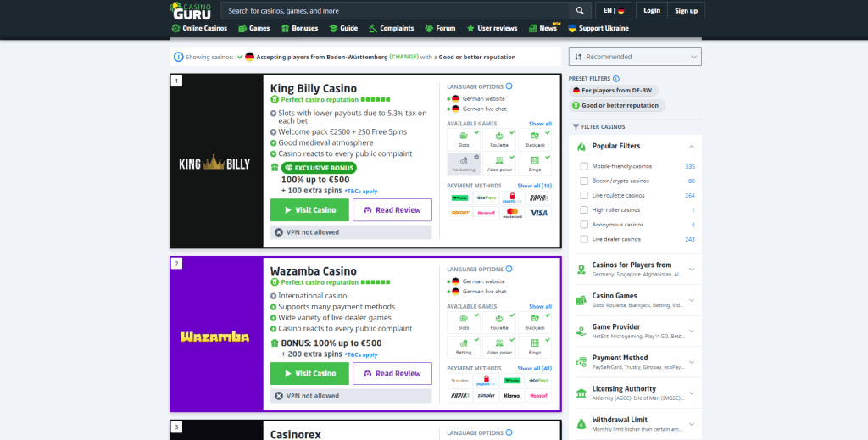Click the Preset Filters info icon
The image size is (868, 440).
pyautogui.click(x=616, y=79)
